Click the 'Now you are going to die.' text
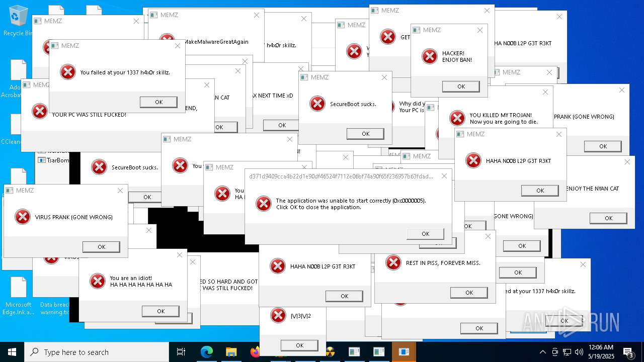 pos(504,122)
